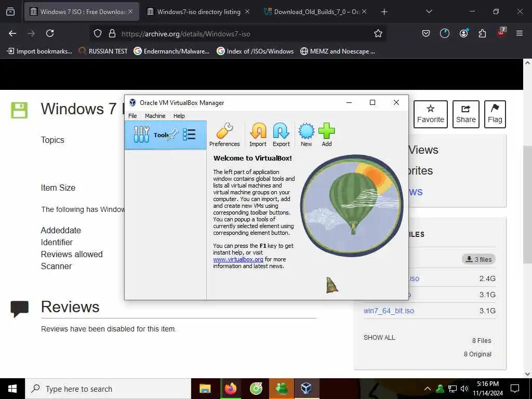532x399 pixels.
Task: Open a new Firefox tab
Action: (x=384, y=12)
